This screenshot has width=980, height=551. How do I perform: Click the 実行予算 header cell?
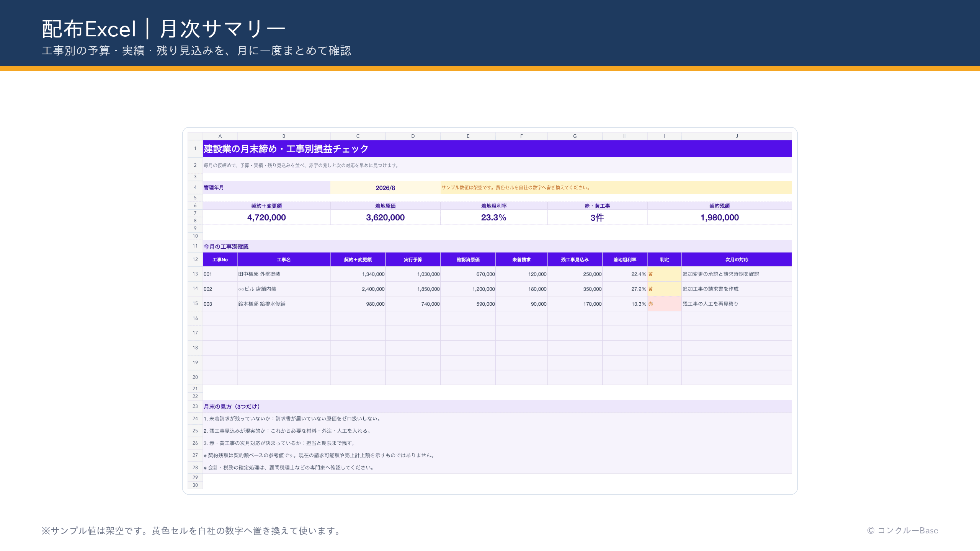(413, 259)
